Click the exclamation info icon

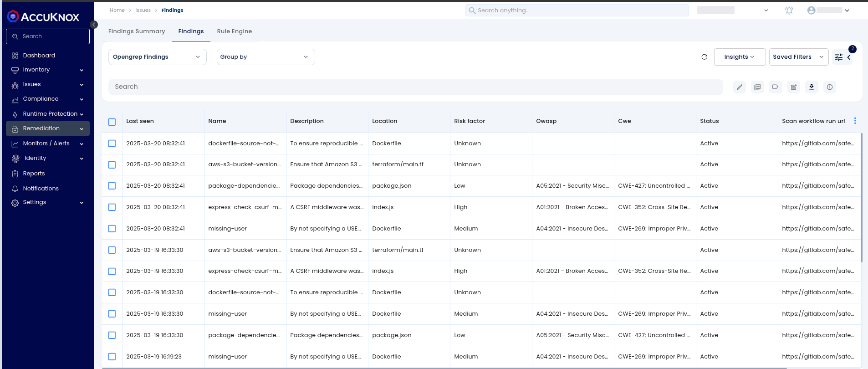click(x=830, y=87)
